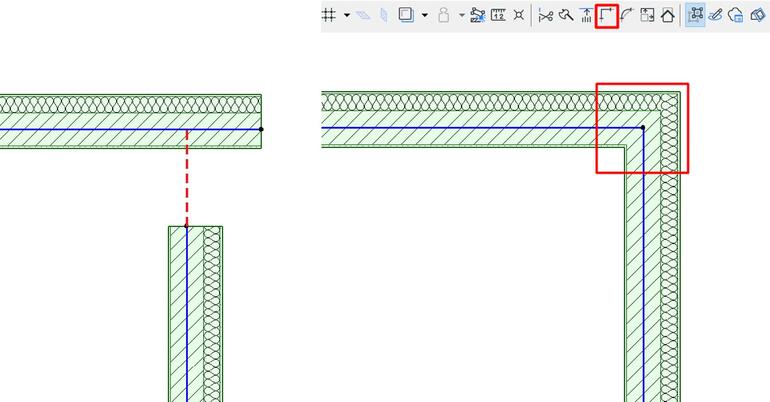
Task: Click the corner node of the joined L-shaped walls
Action: tap(643, 128)
